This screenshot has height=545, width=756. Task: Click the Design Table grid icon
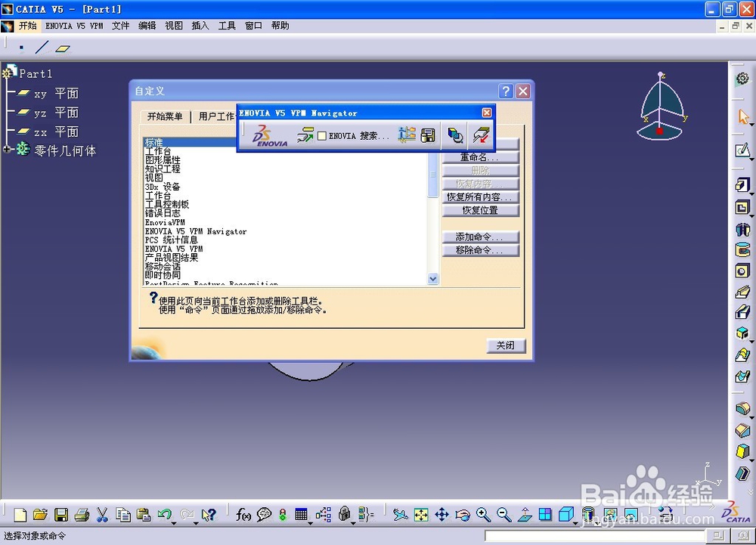pos(302,515)
